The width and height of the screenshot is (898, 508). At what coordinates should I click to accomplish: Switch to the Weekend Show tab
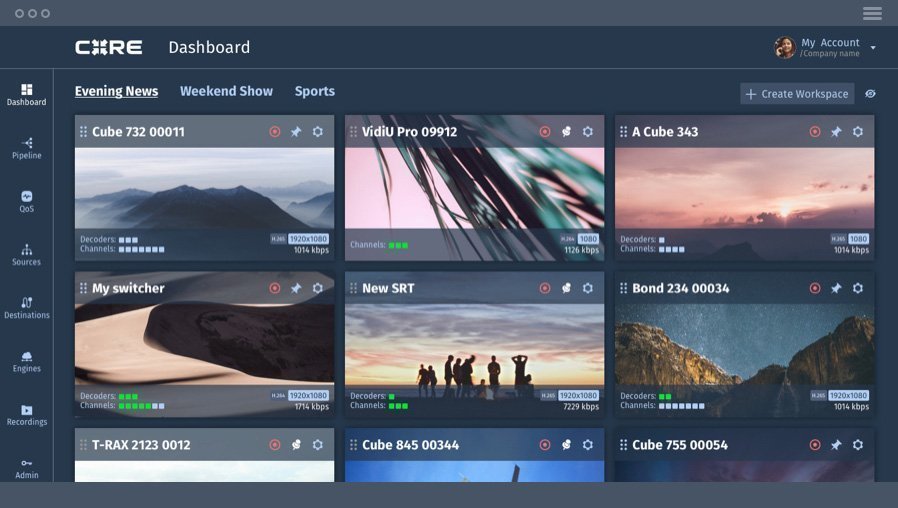point(226,91)
